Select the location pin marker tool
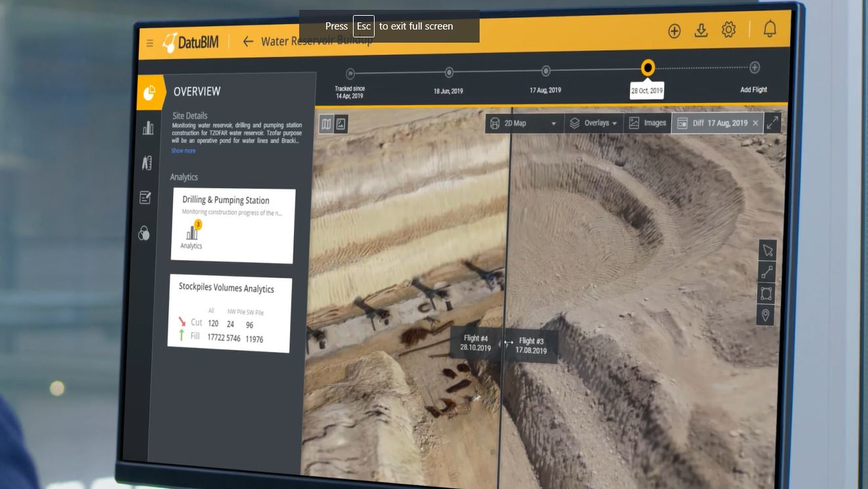868x489 pixels. (765, 315)
